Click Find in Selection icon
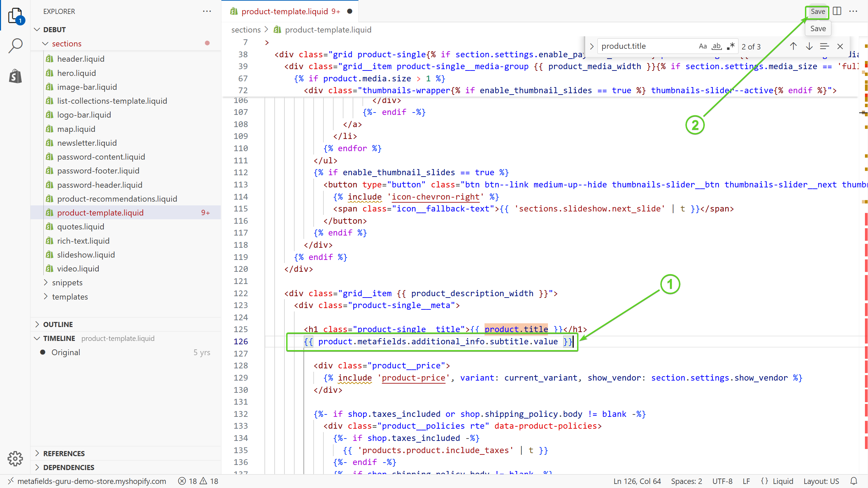 click(824, 46)
